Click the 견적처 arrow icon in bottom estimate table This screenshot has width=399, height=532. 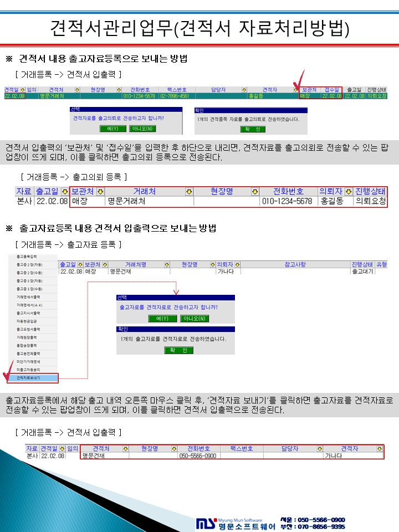[126, 448]
